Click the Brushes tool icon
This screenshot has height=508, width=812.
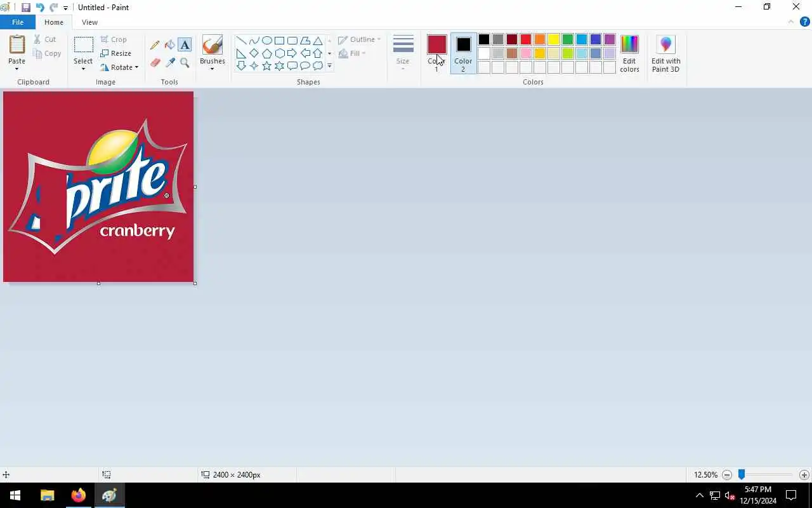[x=212, y=45]
